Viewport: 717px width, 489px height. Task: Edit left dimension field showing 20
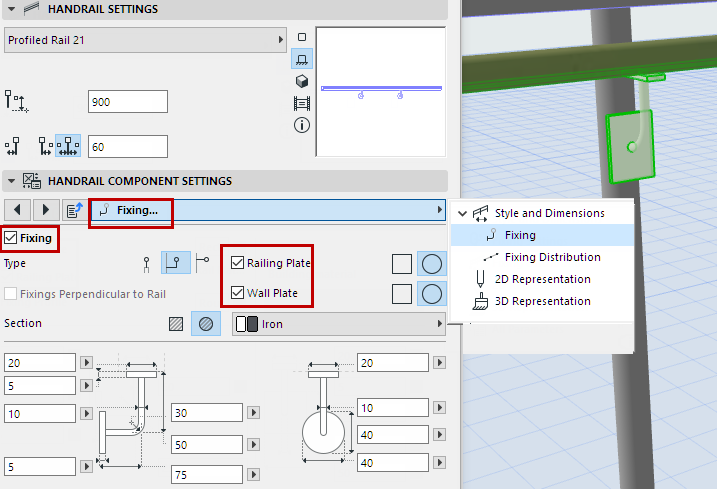[40, 363]
